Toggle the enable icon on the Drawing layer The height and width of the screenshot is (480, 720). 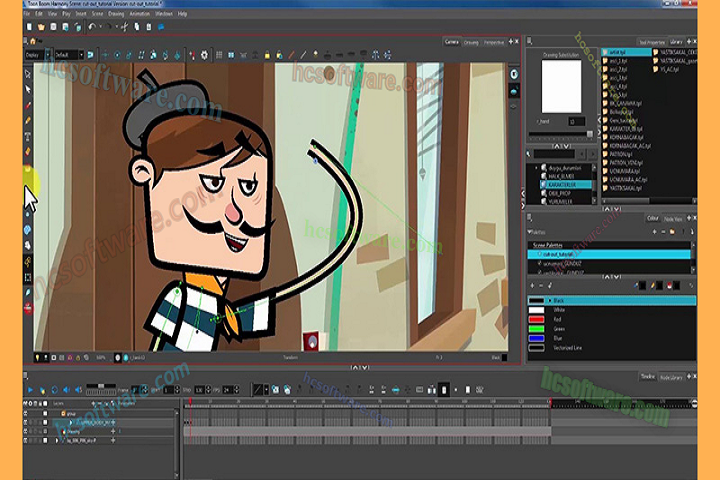[26, 431]
